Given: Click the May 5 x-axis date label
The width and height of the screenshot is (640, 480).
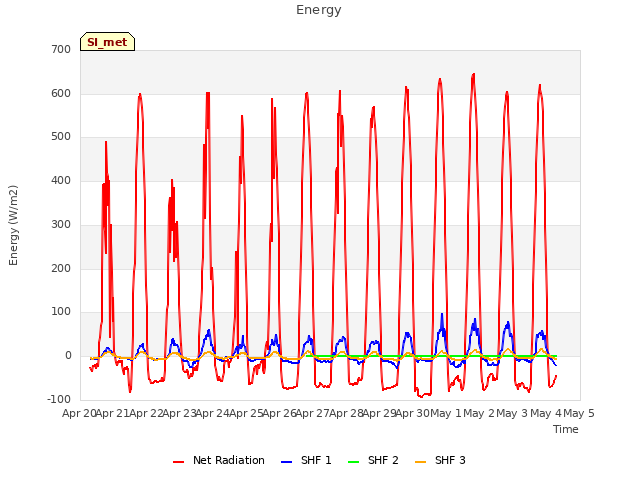Looking at the screenshot, I should click(579, 413).
